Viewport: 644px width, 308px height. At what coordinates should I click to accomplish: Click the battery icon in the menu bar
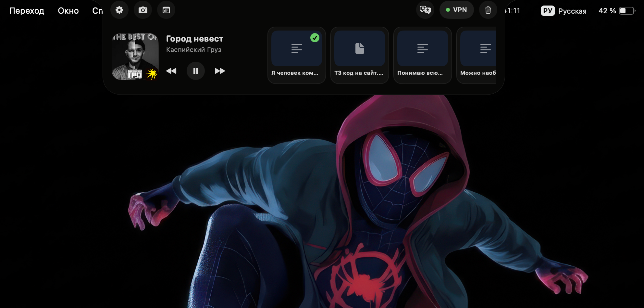click(627, 11)
